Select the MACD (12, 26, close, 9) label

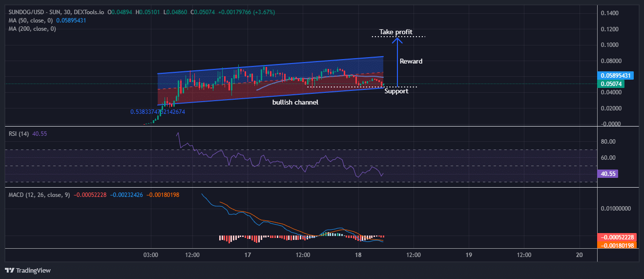point(39,195)
